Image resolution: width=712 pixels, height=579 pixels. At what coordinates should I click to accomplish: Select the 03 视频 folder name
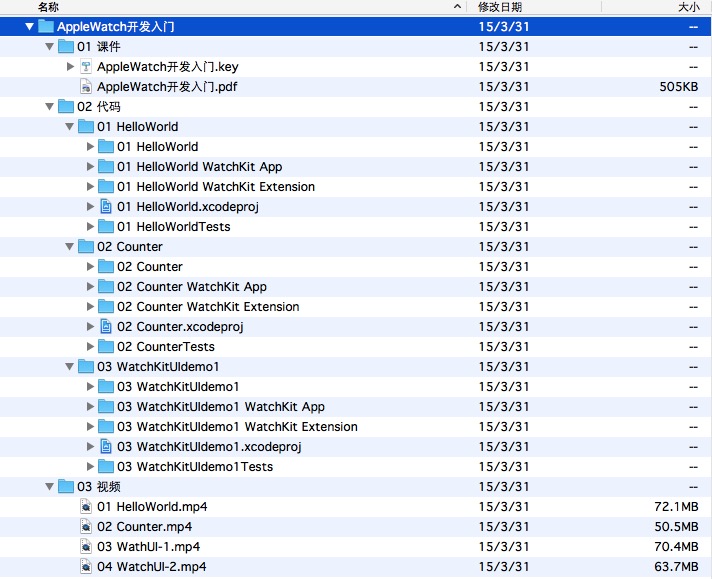[x=99, y=486]
